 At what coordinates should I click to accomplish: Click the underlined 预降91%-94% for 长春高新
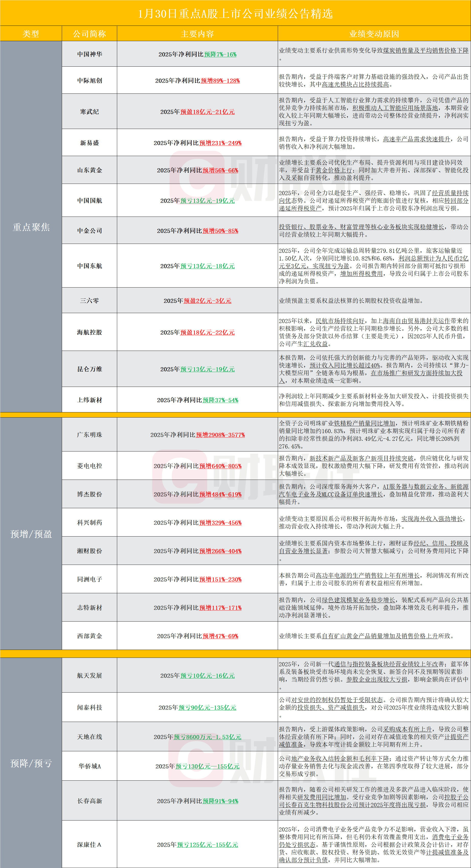pyautogui.click(x=220, y=801)
